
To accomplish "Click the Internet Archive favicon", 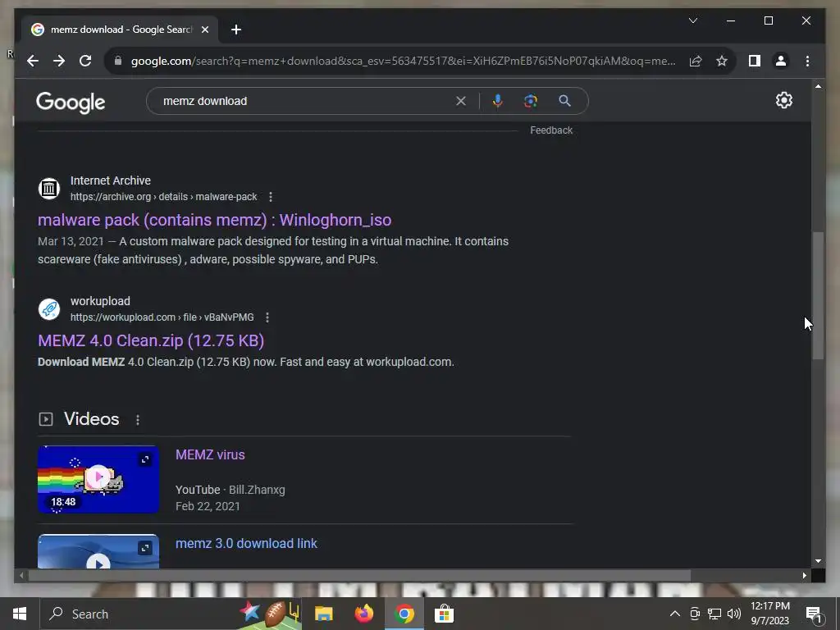I will pos(48,189).
